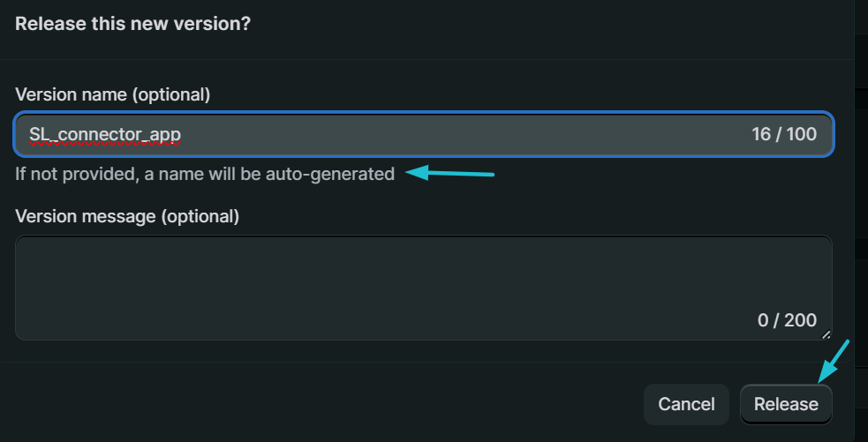This screenshot has height=442, width=868.
Task: Click the 0 / 200 character counter
Action: [787, 320]
